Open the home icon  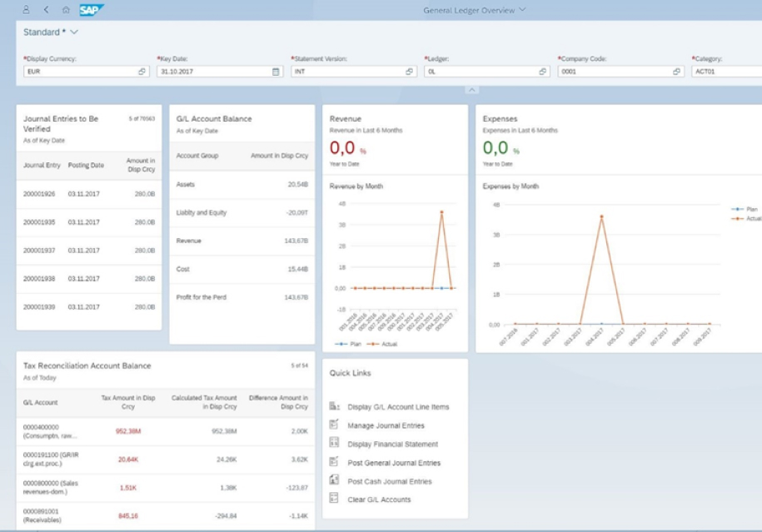pos(66,10)
